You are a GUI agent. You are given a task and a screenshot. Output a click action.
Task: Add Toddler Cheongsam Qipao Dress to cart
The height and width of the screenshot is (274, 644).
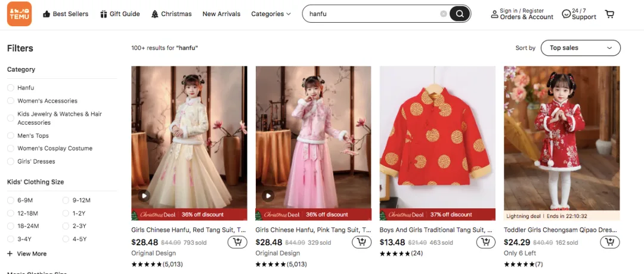(x=610, y=242)
